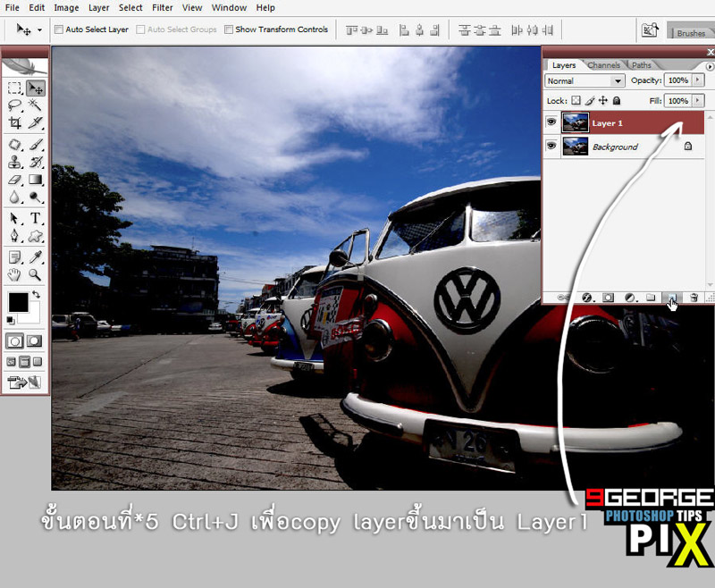Click the Opacity 100% field
This screenshot has height=588, width=715.
pos(678,80)
